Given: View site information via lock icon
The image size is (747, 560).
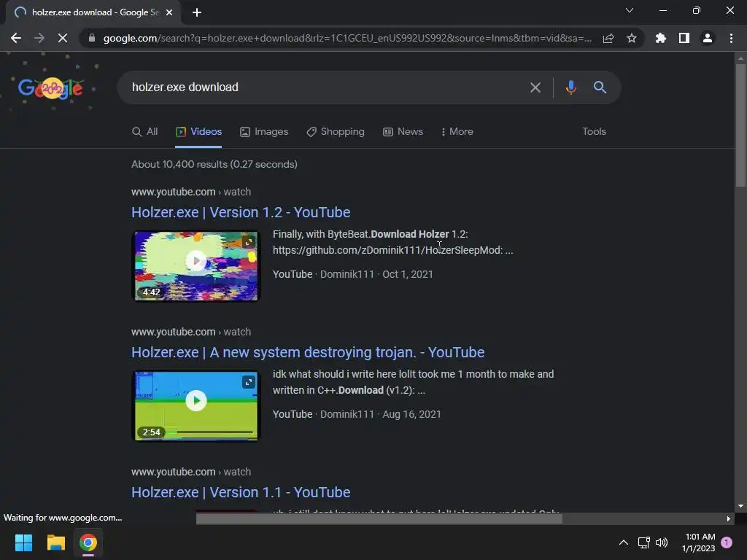Looking at the screenshot, I should tap(92, 38).
